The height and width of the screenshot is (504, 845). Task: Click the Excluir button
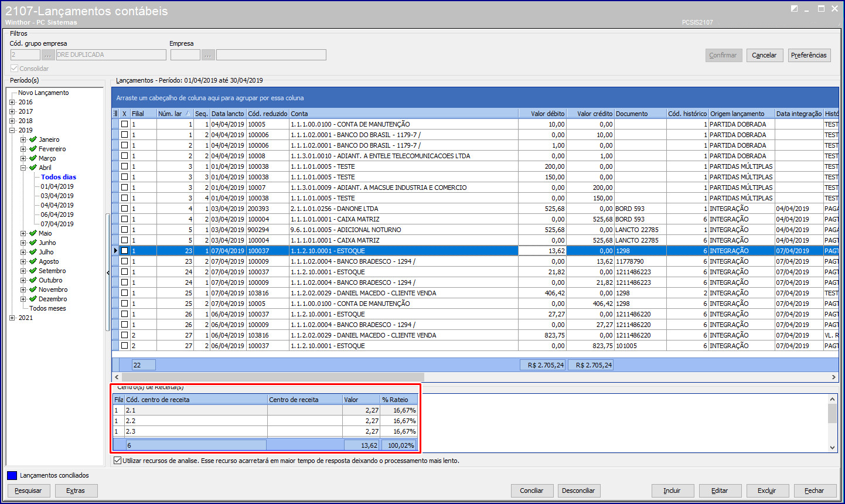pos(766,491)
